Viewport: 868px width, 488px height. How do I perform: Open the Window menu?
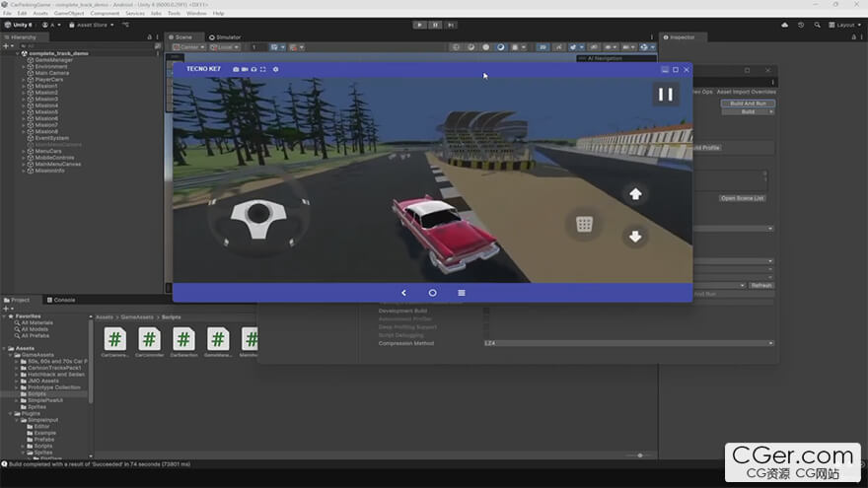tap(196, 13)
